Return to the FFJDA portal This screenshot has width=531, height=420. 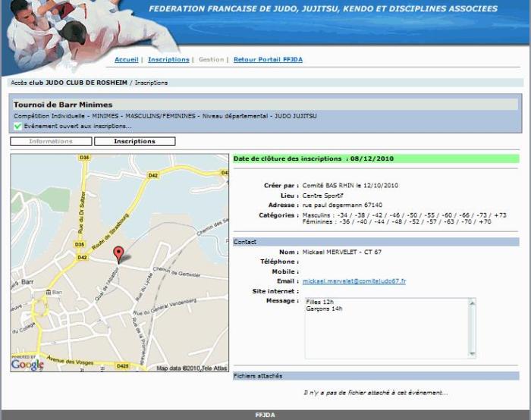pos(268,59)
